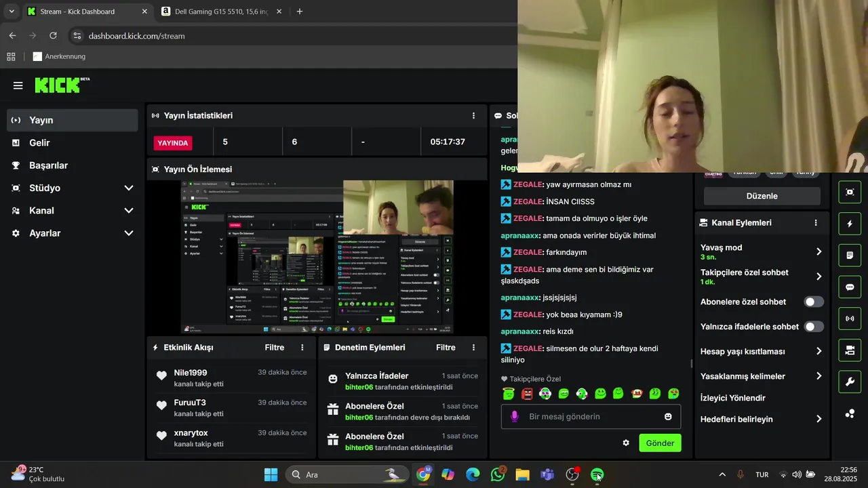Open OBS Studio from taskbar

point(573,474)
